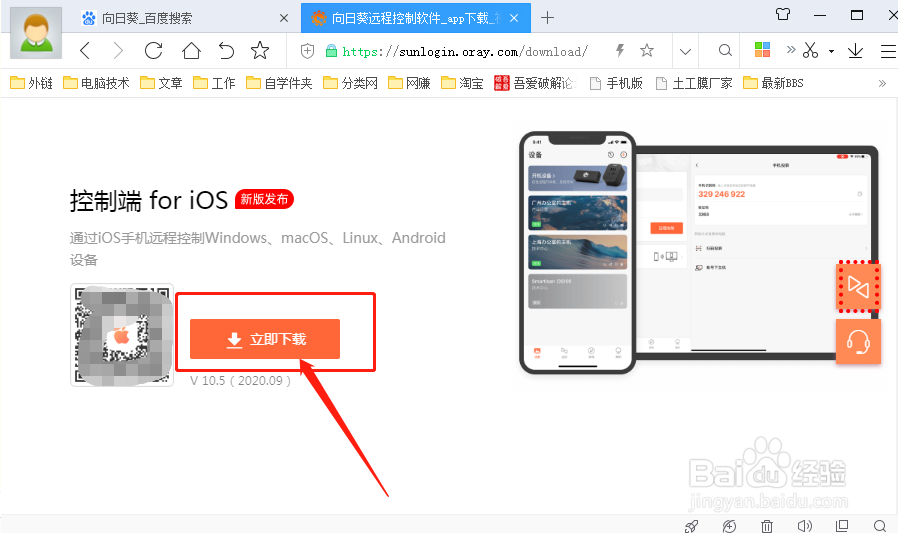Reload the current page
The image size is (898, 533).
(153, 51)
